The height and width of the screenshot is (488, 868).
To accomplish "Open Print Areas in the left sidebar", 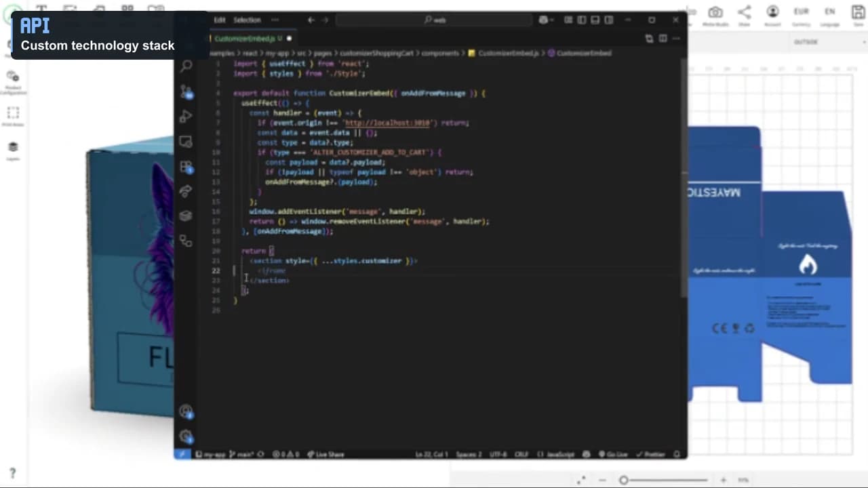I will coord(13,116).
